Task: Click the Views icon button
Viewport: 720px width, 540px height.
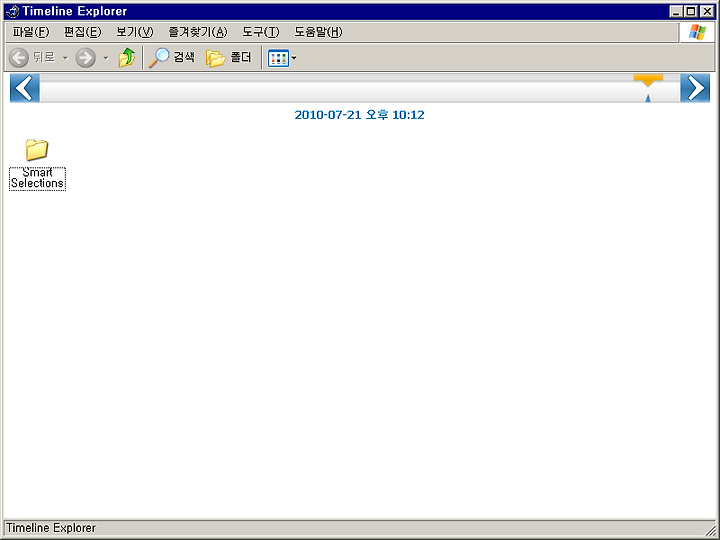Action: pos(278,58)
